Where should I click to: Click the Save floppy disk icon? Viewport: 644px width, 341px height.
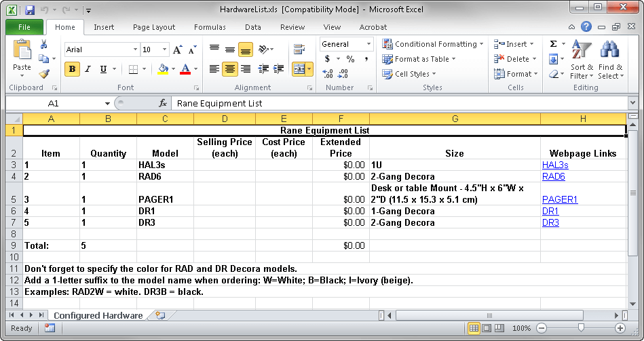click(x=30, y=10)
